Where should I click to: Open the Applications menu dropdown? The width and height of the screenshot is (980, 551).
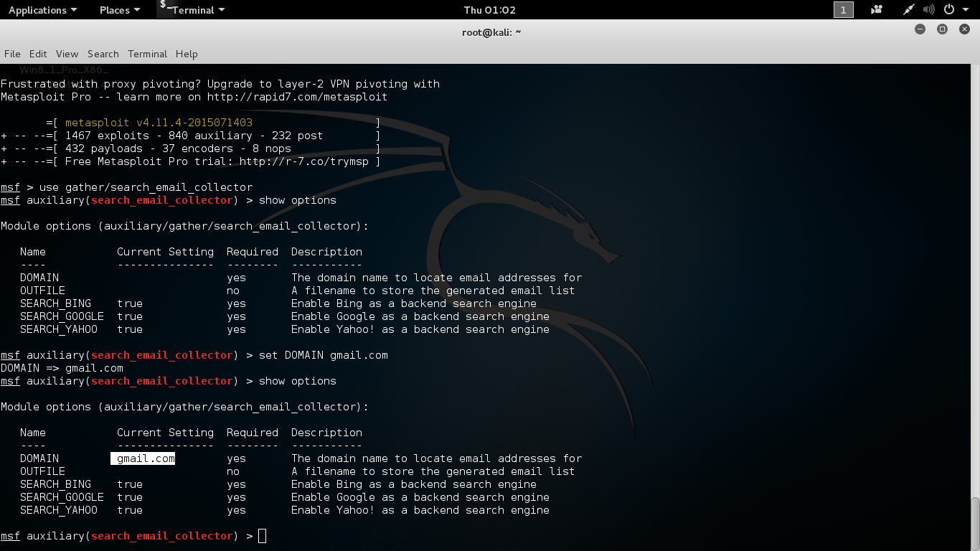tap(42, 10)
